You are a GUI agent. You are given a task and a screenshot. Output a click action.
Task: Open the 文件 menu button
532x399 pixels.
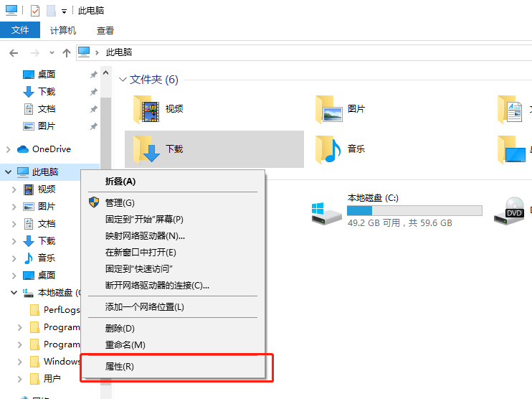tap(20, 30)
